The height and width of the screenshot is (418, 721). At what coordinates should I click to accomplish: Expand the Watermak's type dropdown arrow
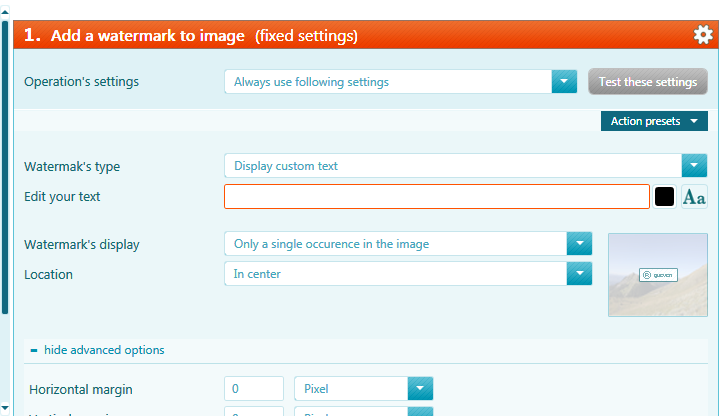point(694,166)
